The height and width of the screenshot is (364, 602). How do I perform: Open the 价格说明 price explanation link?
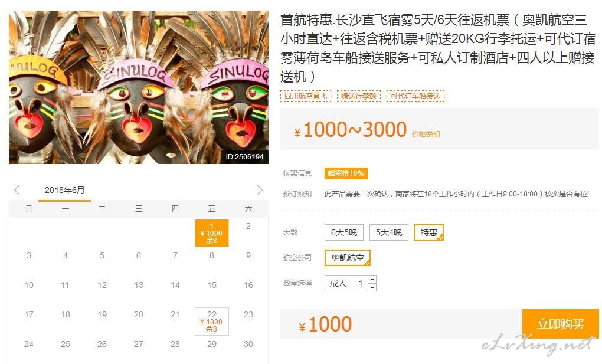[426, 134]
